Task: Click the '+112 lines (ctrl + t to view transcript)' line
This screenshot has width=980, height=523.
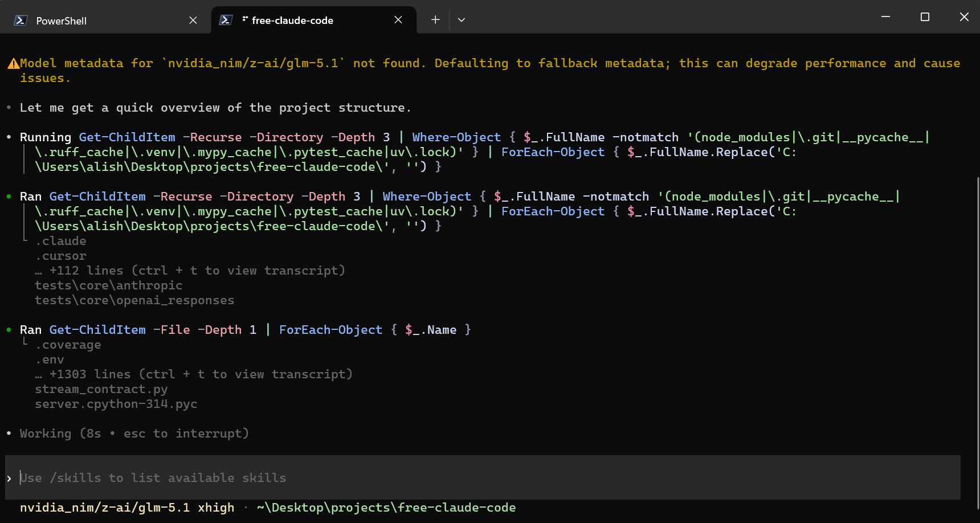Action: click(x=190, y=271)
